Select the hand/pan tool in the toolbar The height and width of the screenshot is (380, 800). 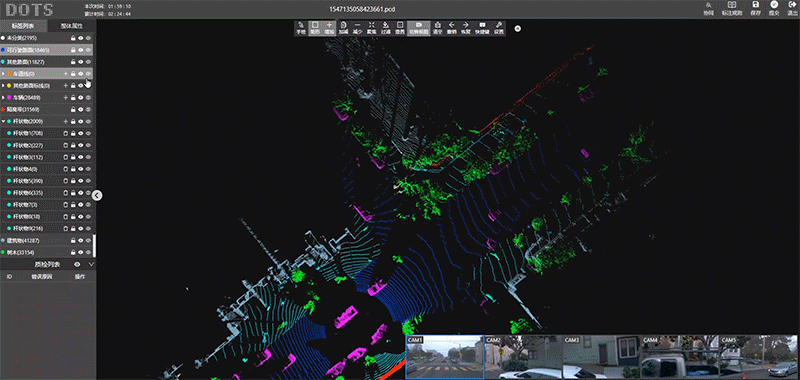pos(301,28)
